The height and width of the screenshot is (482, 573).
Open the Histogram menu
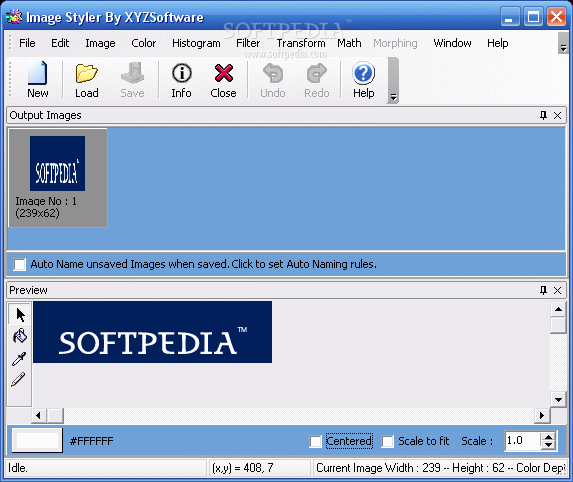196,43
